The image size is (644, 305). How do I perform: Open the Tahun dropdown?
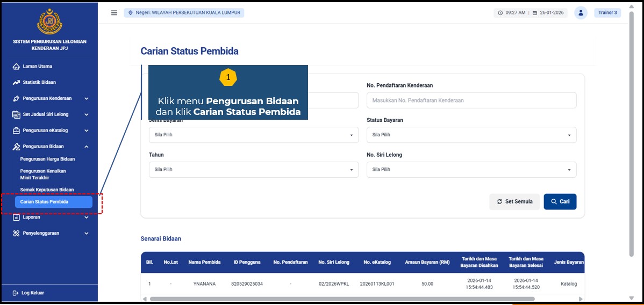(253, 170)
